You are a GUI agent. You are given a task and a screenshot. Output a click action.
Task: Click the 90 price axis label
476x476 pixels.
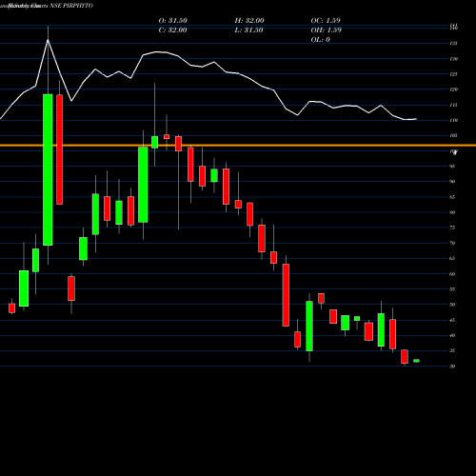pyautogui.click(x=452, y=182)
